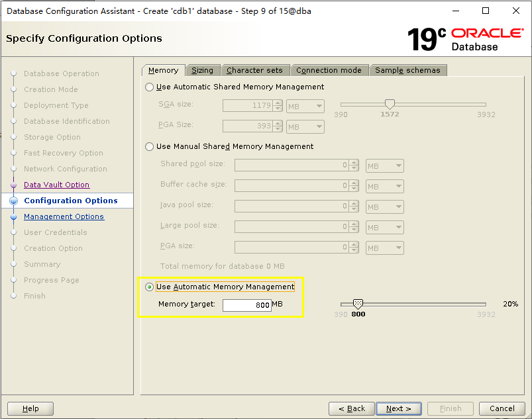Viewport: 532px width, 419px height.
Task: Open the Sample schemas tab
Action: pos(407,70)
